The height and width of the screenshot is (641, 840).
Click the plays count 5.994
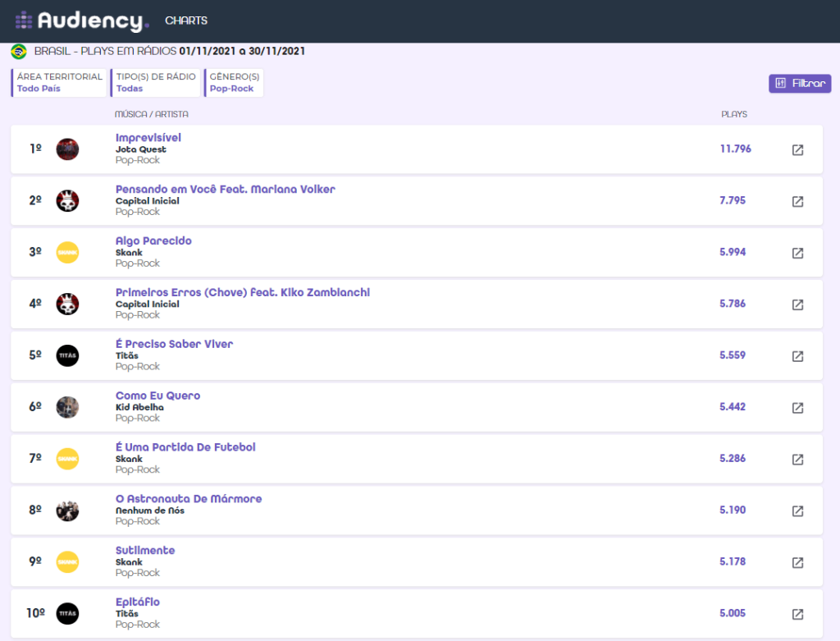coord(733,252)
